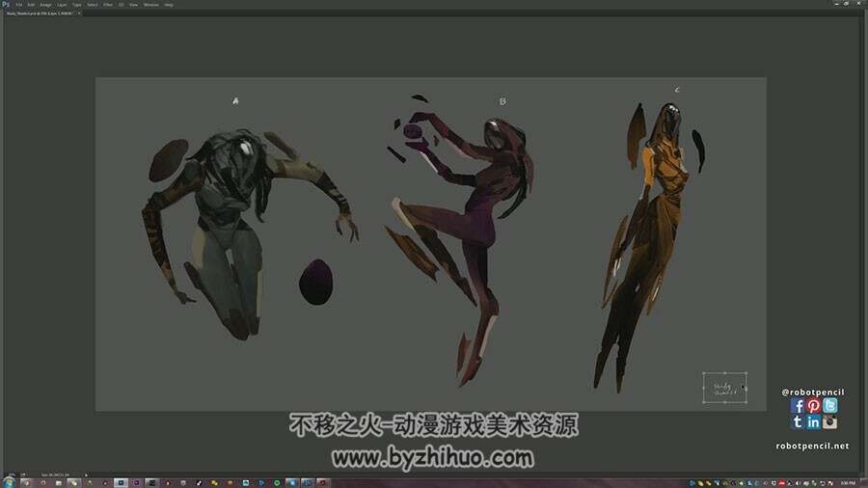Close the open document tab

coord(79,13)
